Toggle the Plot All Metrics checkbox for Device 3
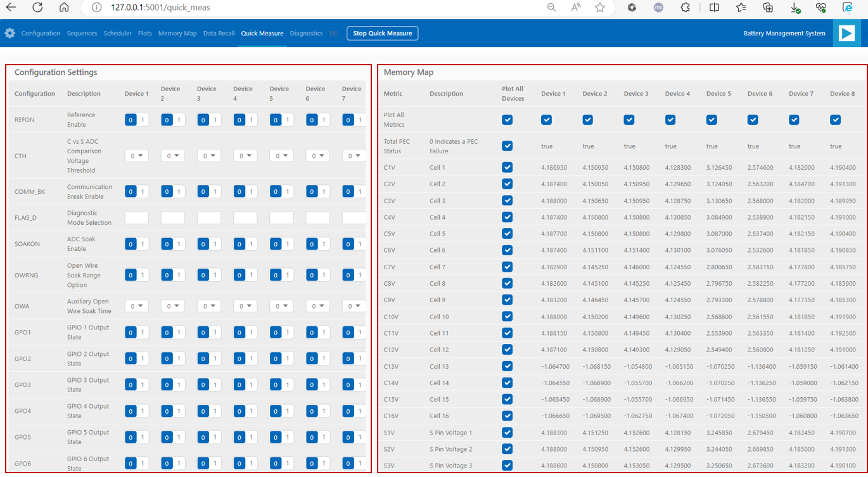This screenshot has width=868, height=477. pos(629,119)
